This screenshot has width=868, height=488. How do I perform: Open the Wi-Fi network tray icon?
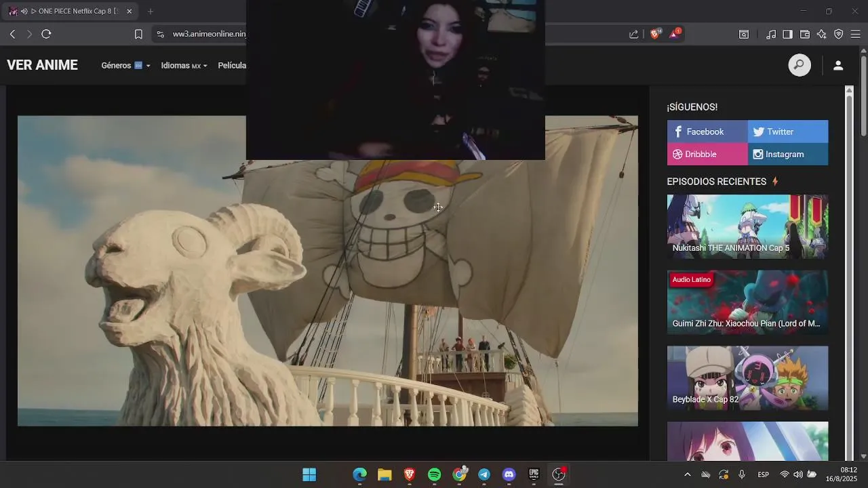[785, 474]
